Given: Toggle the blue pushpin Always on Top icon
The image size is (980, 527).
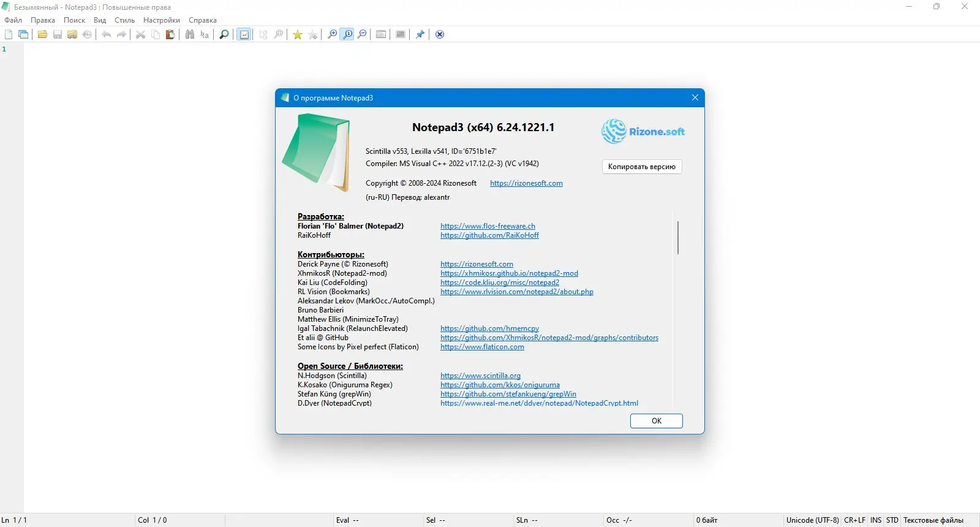Looking at the screenshot, I should tap(420, 34).
